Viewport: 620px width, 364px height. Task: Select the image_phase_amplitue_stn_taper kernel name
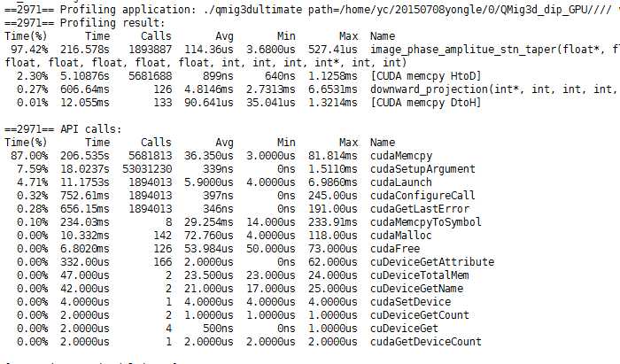[477, 51]
